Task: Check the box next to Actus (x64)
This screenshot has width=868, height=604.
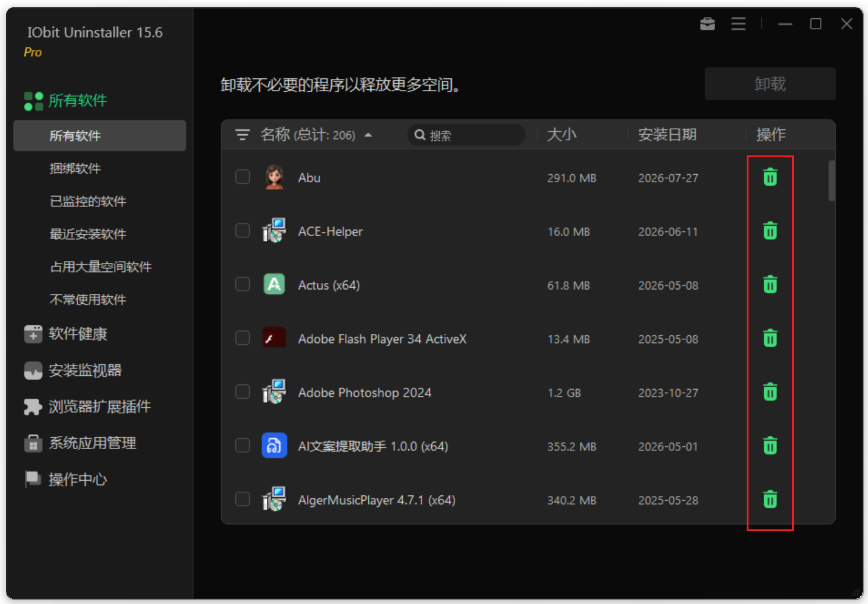Action: pyautogui.click(x=243, y=284)
